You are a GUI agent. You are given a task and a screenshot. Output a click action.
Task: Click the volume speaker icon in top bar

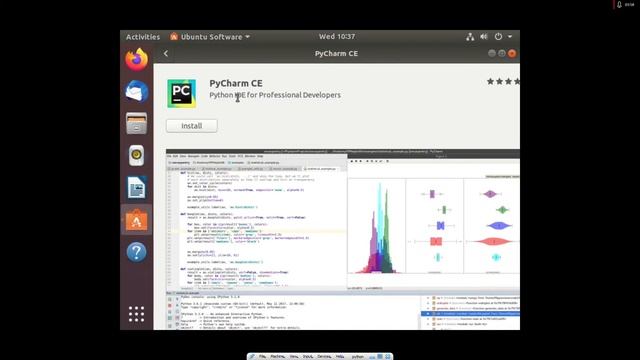click(484, 37)
